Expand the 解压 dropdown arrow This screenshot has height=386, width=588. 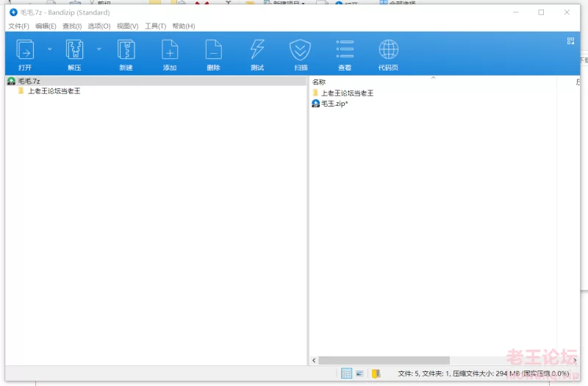[x=99, y=49]
